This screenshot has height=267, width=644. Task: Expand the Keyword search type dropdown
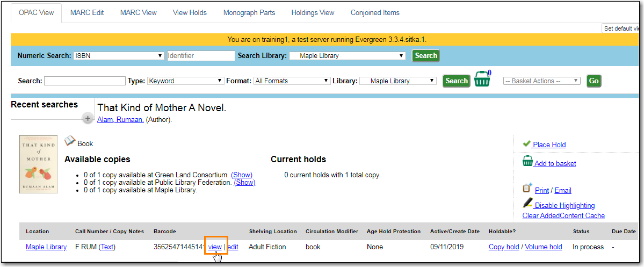tap(185, 81)
